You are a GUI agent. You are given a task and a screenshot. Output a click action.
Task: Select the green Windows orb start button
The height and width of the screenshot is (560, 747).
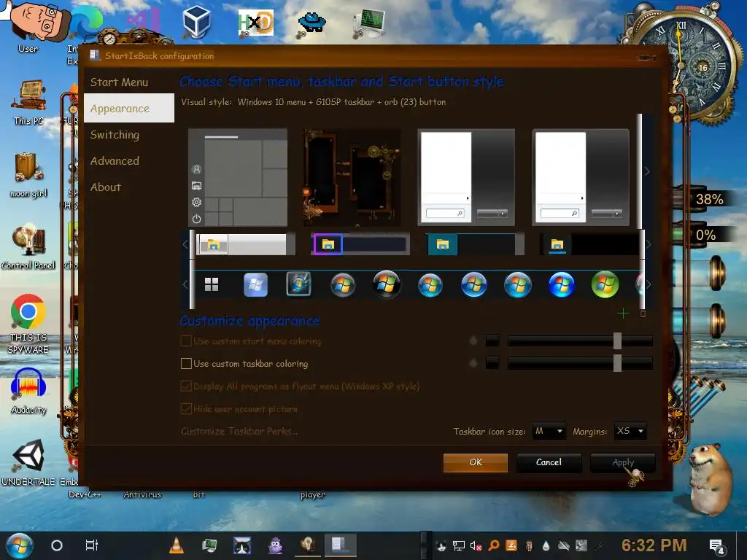(x=605, y=285)
